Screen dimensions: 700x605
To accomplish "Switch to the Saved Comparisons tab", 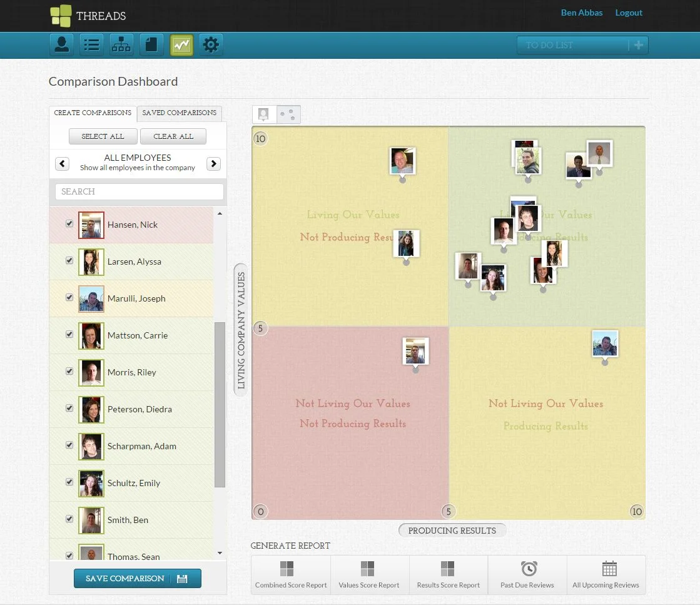I will [x=179, y=113].
